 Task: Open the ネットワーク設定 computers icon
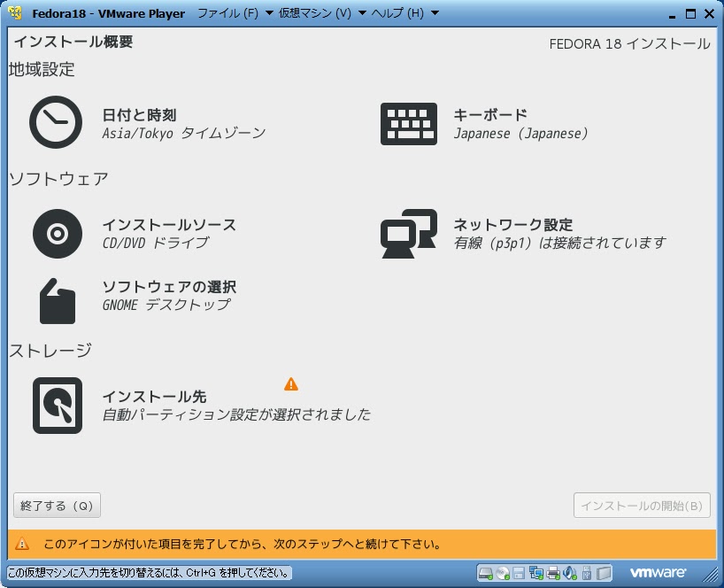(409, 233)
